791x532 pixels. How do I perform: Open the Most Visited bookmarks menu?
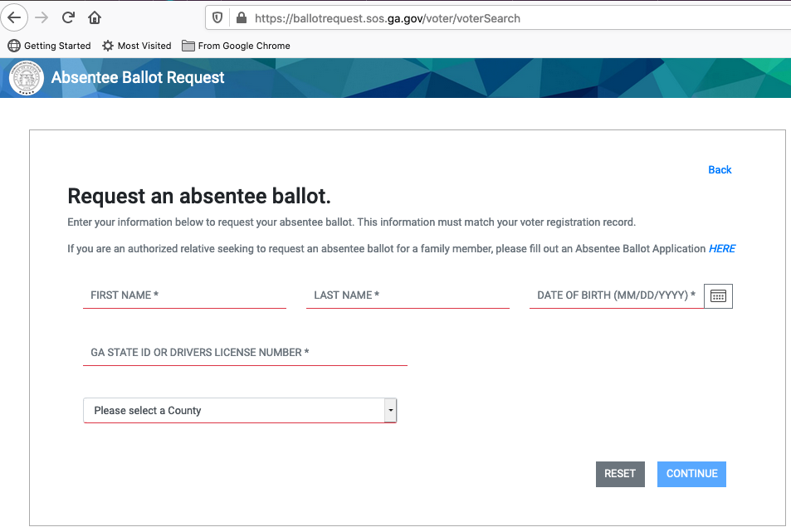pyautogui.click(x=137, y=46)
